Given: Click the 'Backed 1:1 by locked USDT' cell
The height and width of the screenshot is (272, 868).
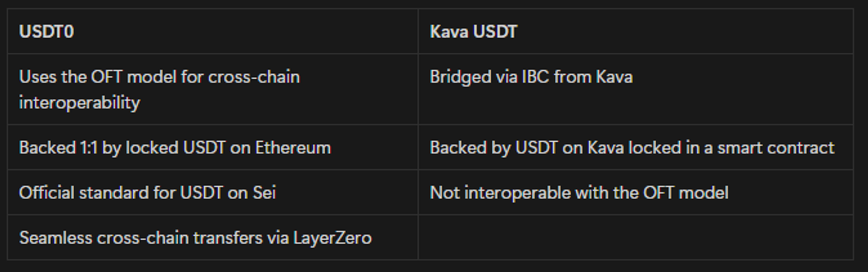Looking at the screenshot, I should (x=175, y=148).
